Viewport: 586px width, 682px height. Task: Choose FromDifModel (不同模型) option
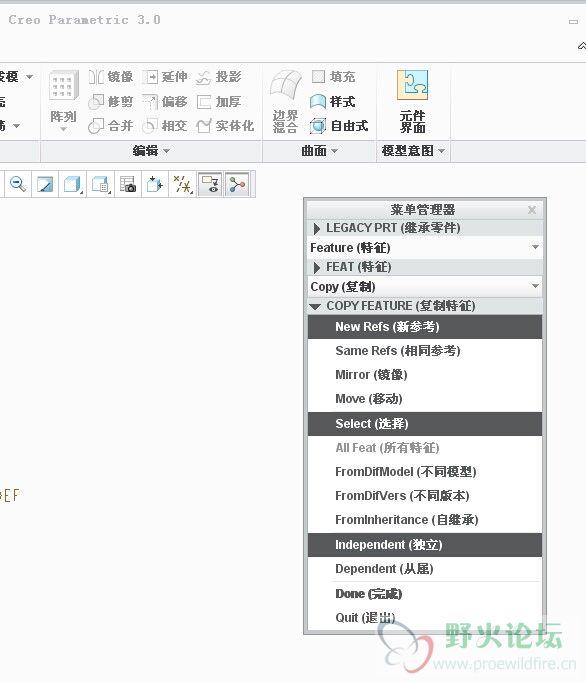(x=425, y=472)
